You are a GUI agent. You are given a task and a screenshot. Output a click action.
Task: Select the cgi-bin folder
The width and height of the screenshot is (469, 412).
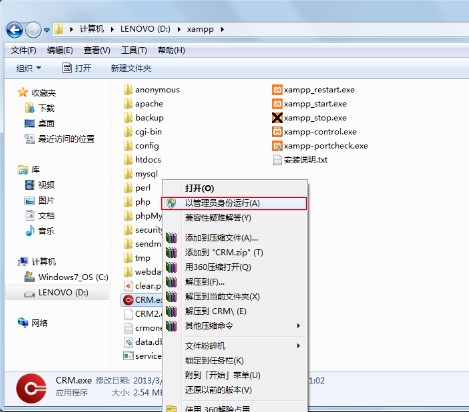tap(143, 132)
